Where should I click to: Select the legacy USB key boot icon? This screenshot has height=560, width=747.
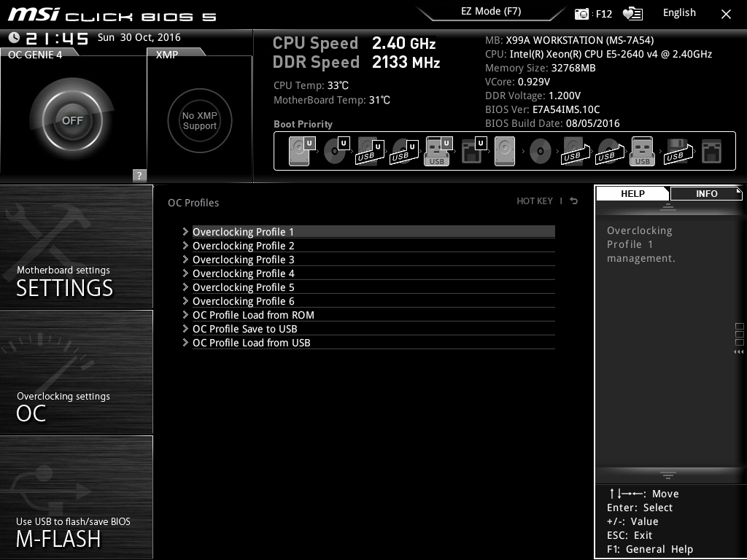pos(642,151)
